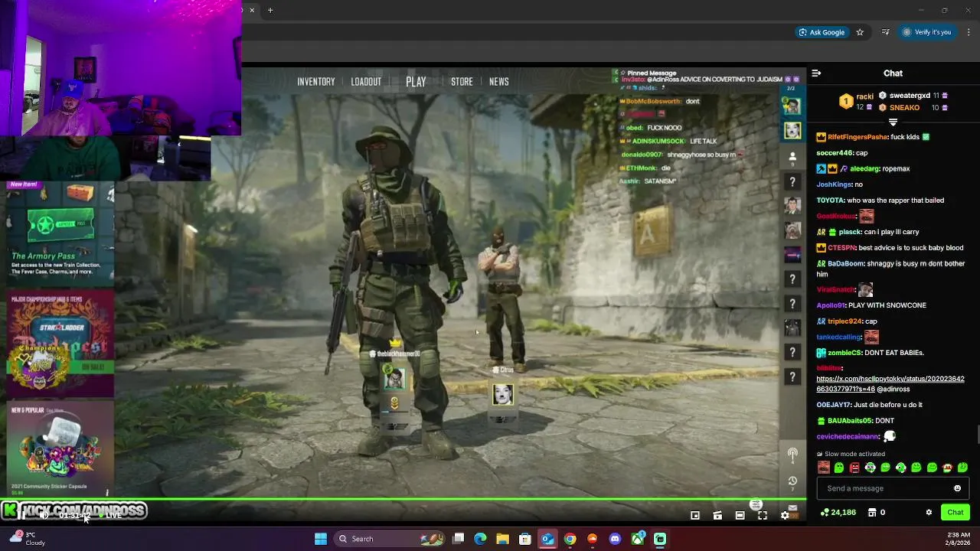The height and width of the screenshot is (551, 980).
Task: Select the last quick emote in row
Action: 962,468
